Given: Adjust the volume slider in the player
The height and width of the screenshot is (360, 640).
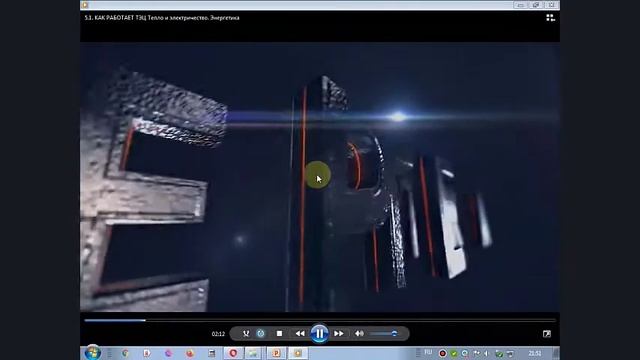Looking at the screenshot, I should click(x=384, y=333).
